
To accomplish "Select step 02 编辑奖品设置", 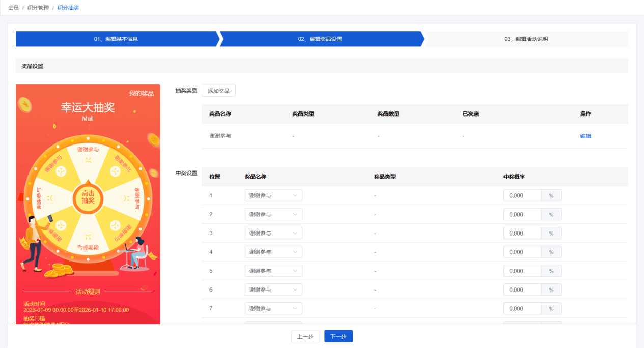I will (x=320, y=39).
